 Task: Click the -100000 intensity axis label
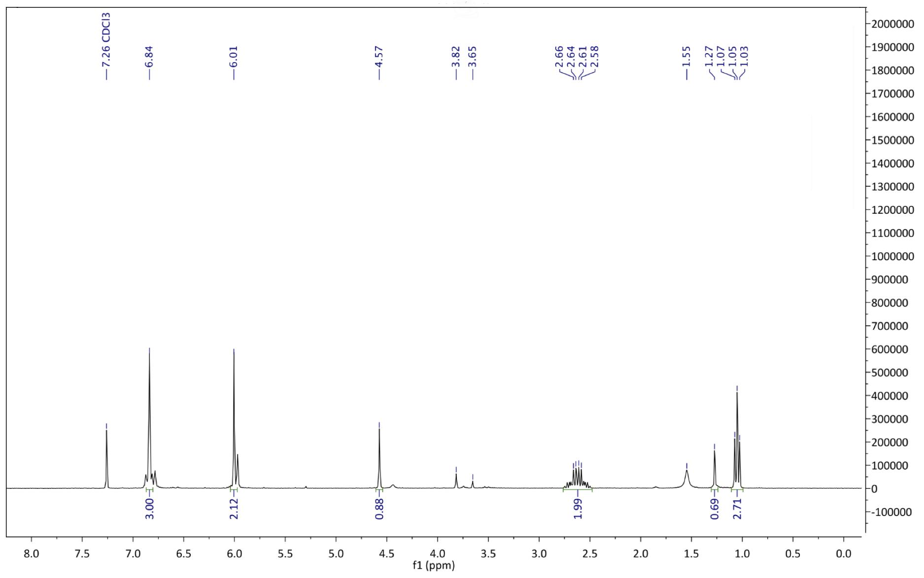(892, 512)
